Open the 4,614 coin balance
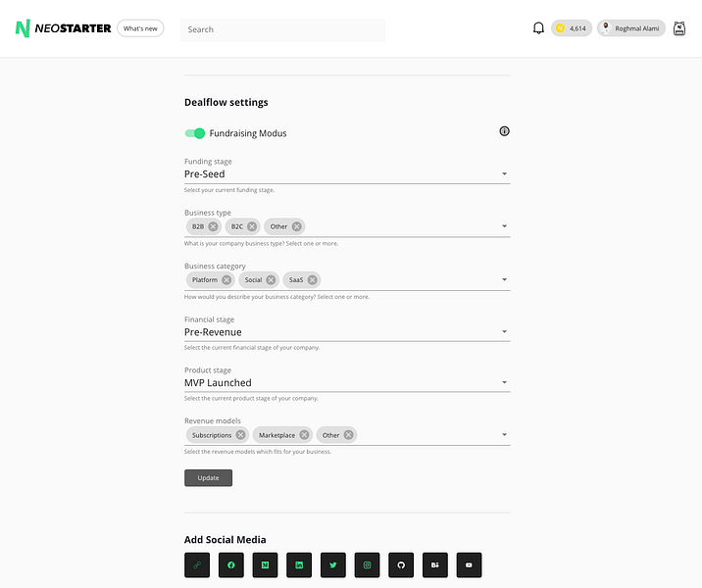The image size is (702, 588). click(572, 28)
